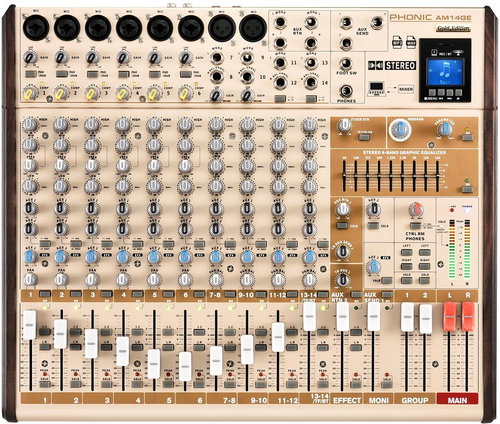Screen dimensions: 500x424
Task: Push the MENU button under the LCD screen
Action: point(432,93)
